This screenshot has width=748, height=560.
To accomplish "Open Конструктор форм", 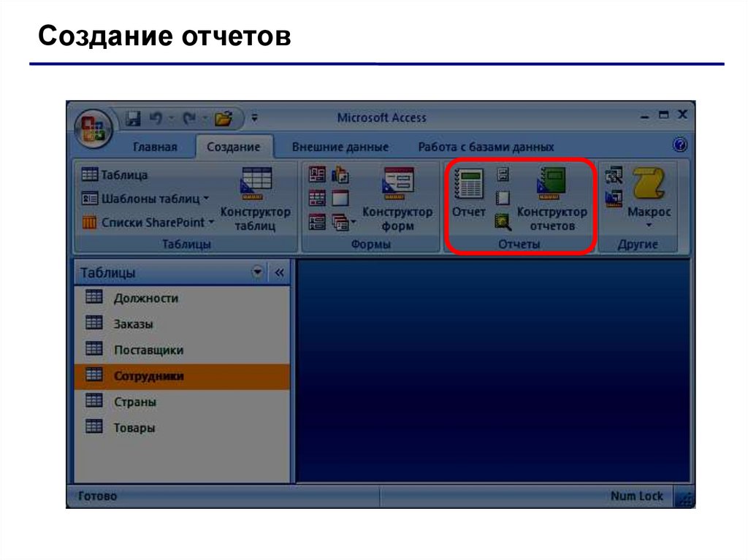I will [397, 199].
